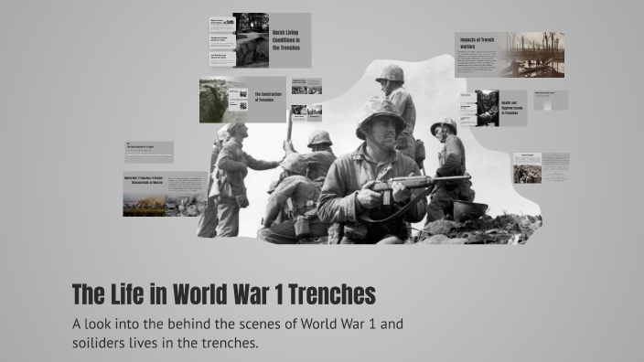Click the subtitle starting 'A look into the behind'
This screenshot has width=644, height=362.
point(238,334)
